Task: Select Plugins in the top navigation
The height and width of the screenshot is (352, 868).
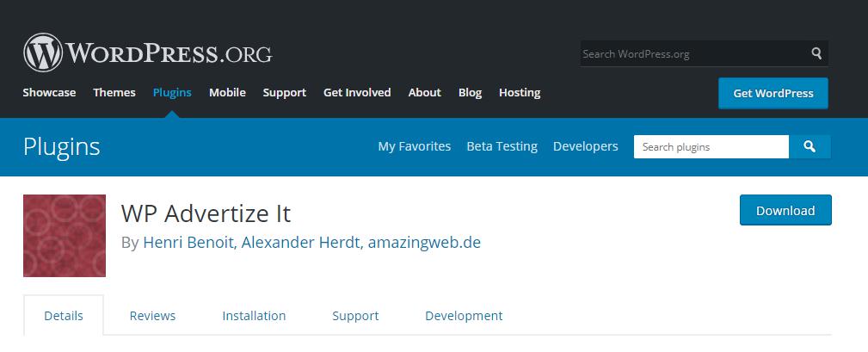Action: click(172, 92)
